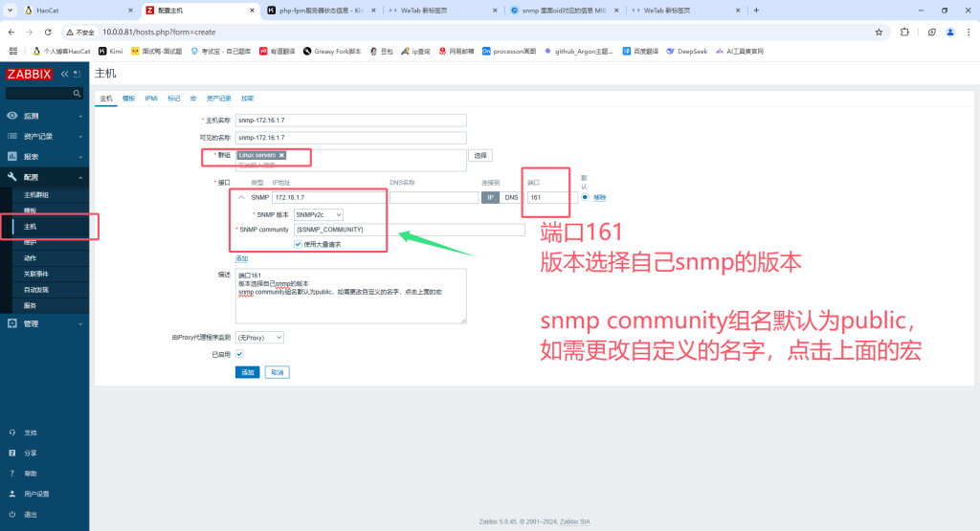The image size is (980, 531).
Task: Remove the Linux servers group tag
Action: (x=281, y=155)
